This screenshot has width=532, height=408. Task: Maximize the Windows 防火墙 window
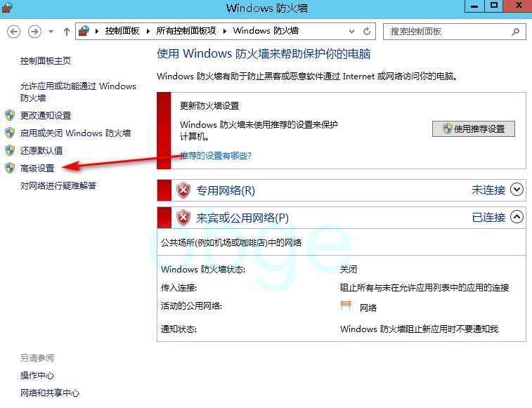[x=494, y=6]
